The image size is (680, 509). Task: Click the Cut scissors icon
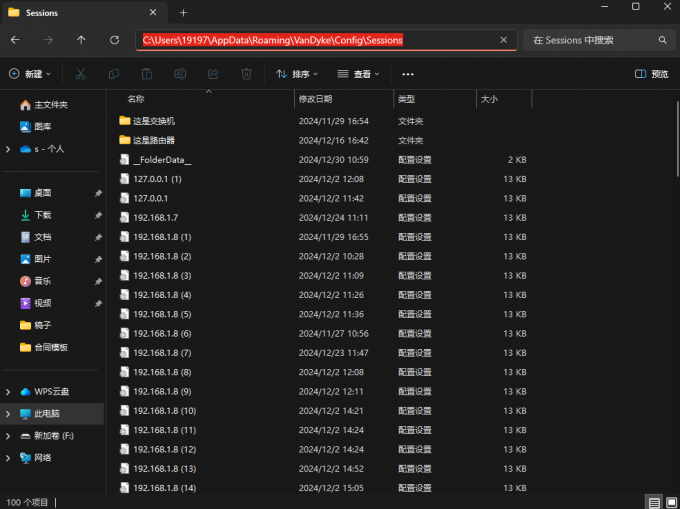click(x=81, y=74)
